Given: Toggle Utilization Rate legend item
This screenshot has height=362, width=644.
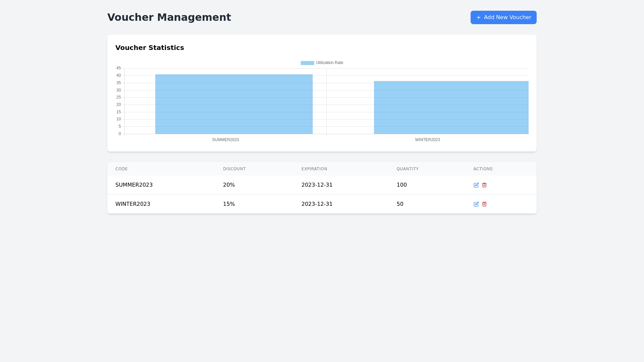Looking at the screenshot, I should click(329, 63).
